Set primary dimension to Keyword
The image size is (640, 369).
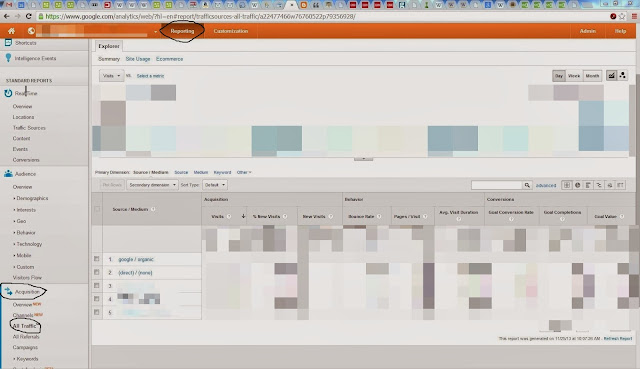222,172
